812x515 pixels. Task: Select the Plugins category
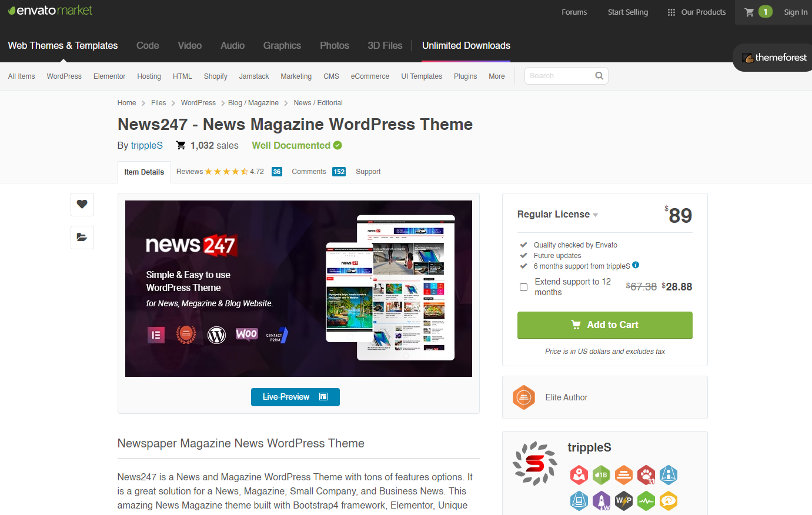tap(465, 76)
